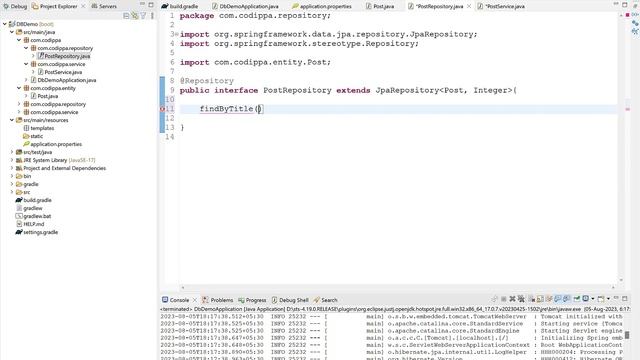640x360 pixels.
Task: Switch to the Progress tab
Action: point(252,300)
